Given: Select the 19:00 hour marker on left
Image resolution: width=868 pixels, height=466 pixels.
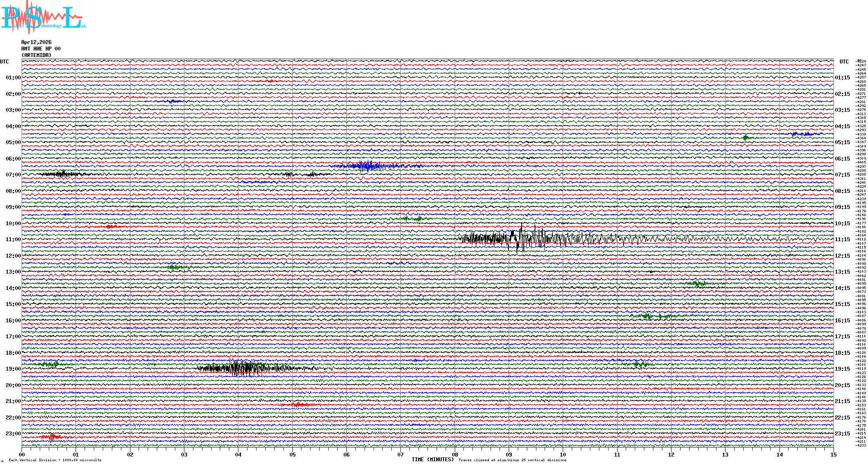Looking at the screenshot, I should click(x=13, y=369).
